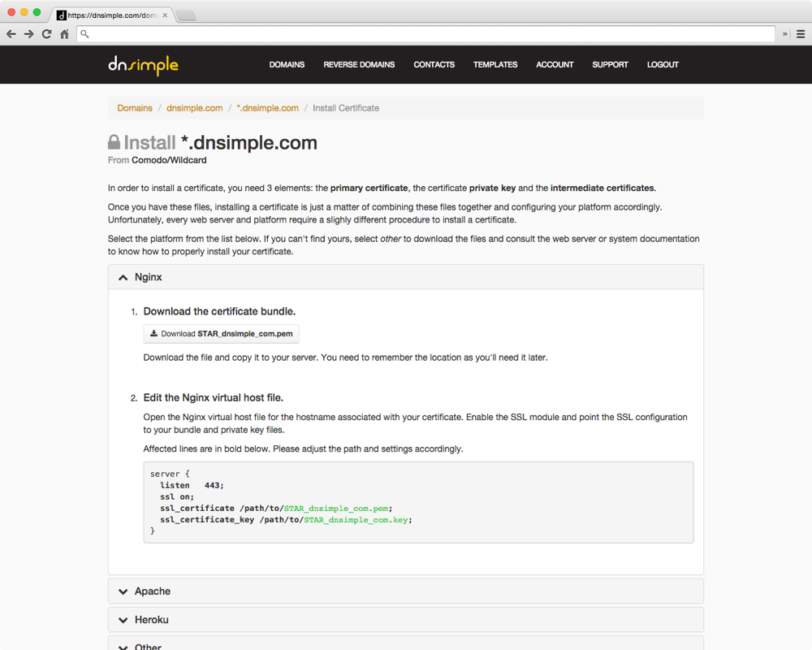Click the green STAR_dnsimple_com.key path in code
812x650 pixels.
pos(356,520)
